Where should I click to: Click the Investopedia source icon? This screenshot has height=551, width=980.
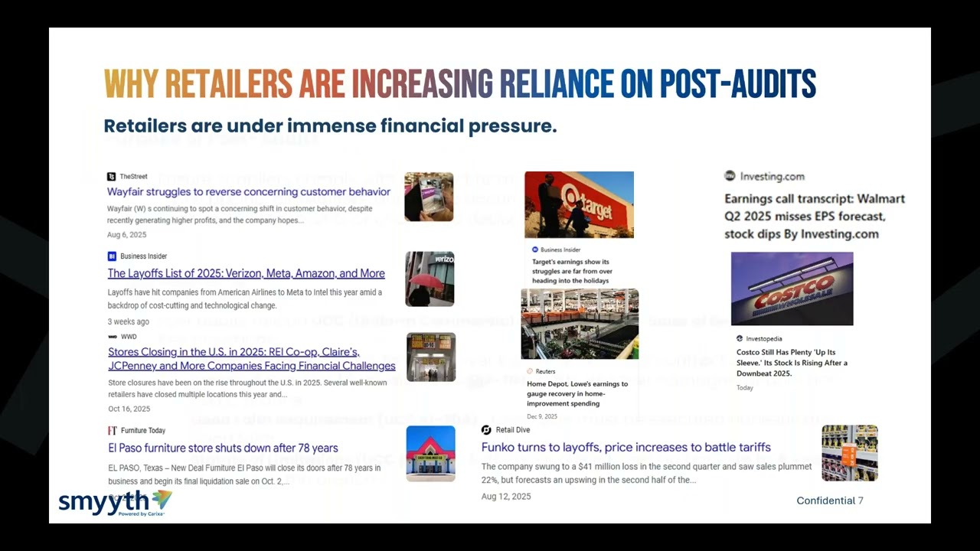point(740,338)
